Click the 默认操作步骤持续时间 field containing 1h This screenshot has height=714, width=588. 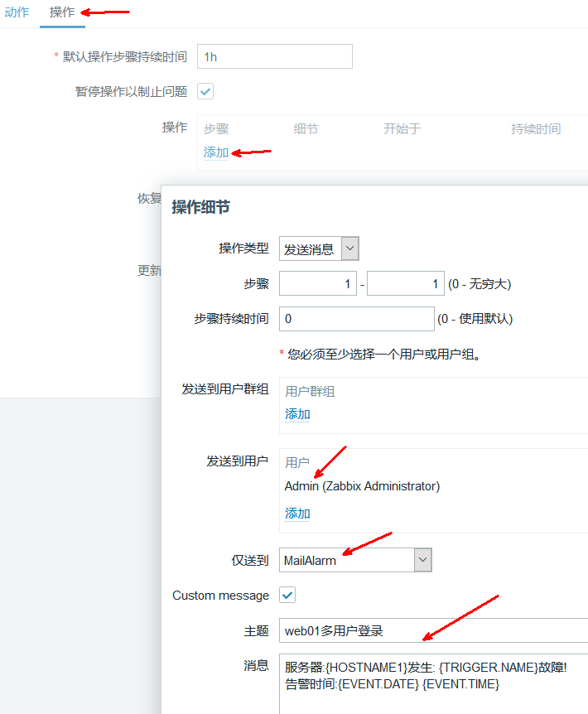click(274, 56)
